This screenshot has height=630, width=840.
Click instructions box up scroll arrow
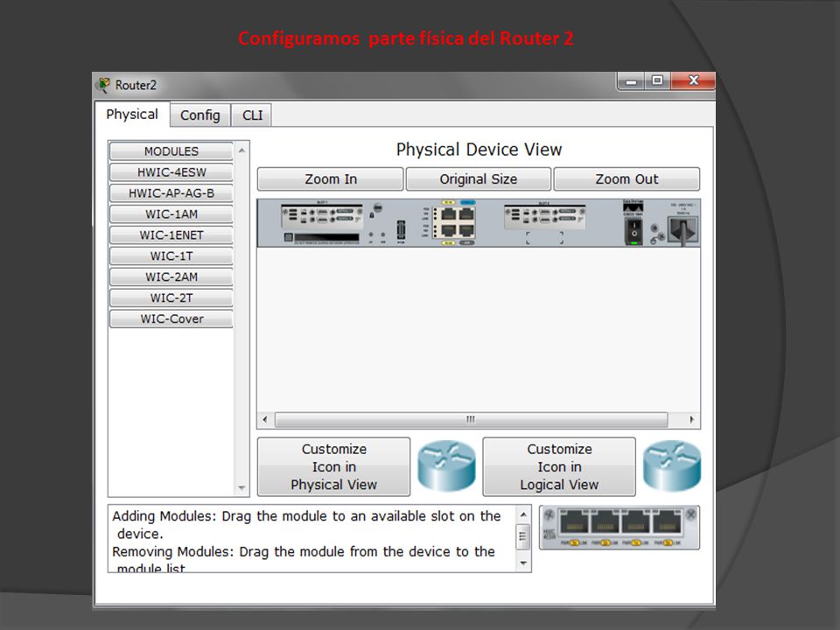pyautogui.click(x=523, y=514)
